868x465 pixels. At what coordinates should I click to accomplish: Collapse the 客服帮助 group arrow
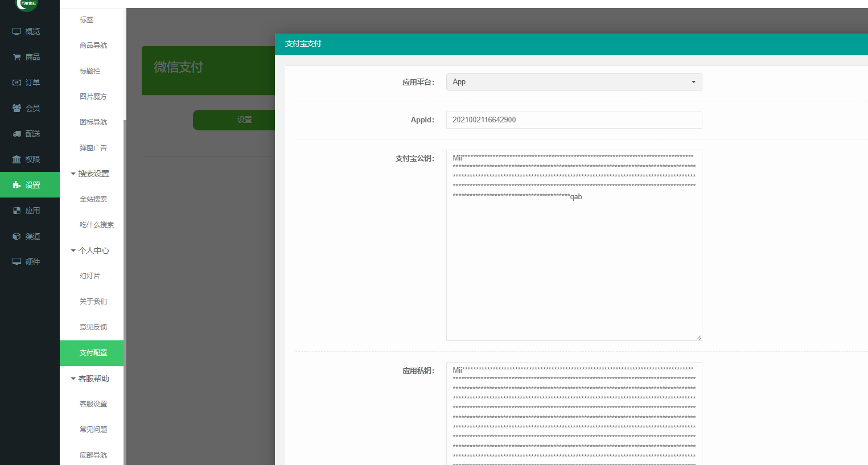point(73,378)
